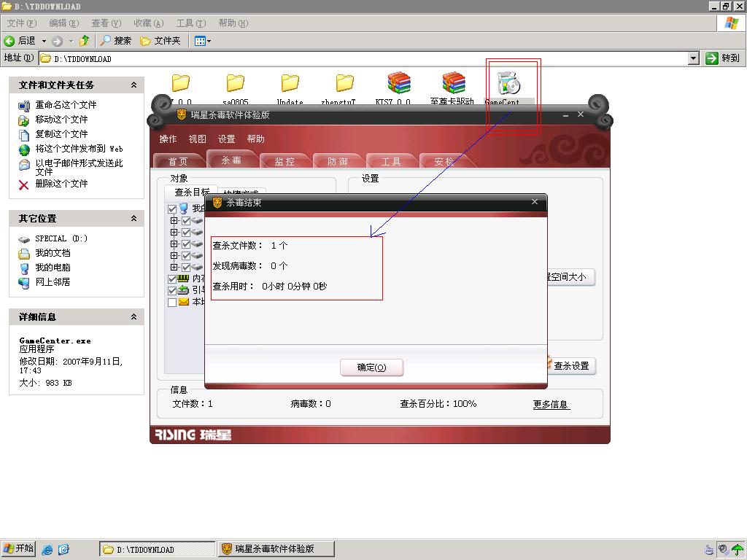Click 重命名这个文件 task link
Image resolution: width=747 pixels, height=560 pixels.
(66, 105)
